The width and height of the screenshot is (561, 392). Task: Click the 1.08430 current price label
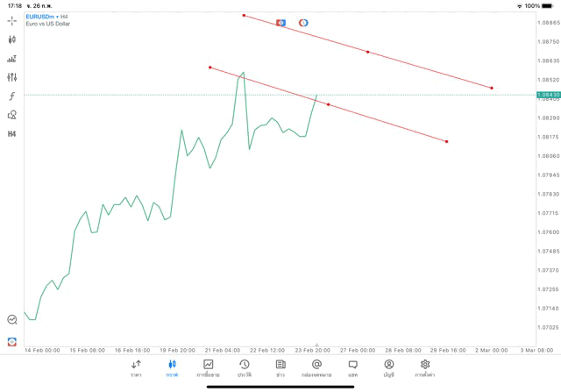click(x=550, y=95)
